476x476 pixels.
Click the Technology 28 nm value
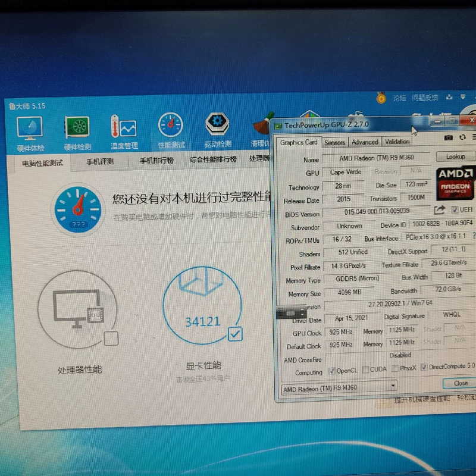[343, 186]
